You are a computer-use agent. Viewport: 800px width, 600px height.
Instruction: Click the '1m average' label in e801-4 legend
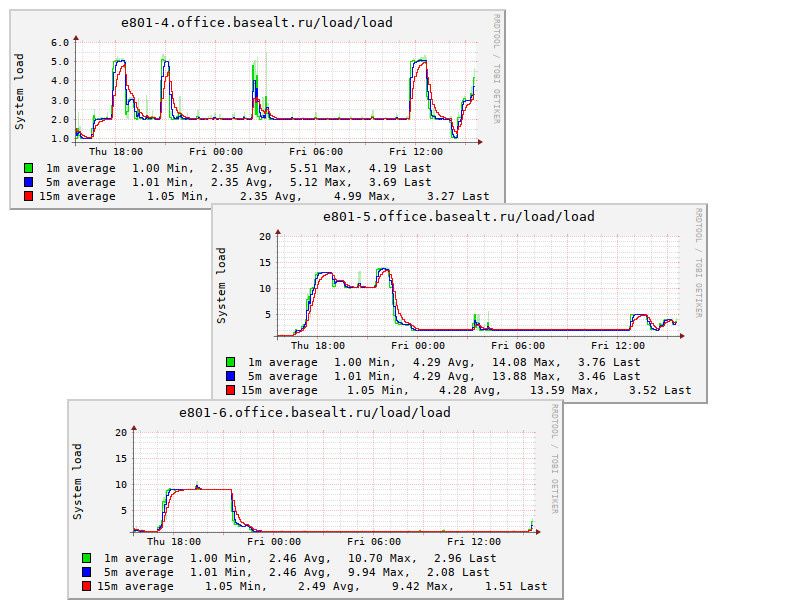(81, 168)
